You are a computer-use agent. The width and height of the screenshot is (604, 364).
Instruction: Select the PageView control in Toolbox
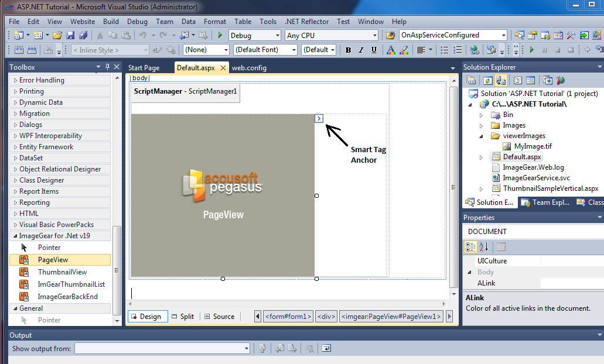pyautogui.click(x=60, y=260)
